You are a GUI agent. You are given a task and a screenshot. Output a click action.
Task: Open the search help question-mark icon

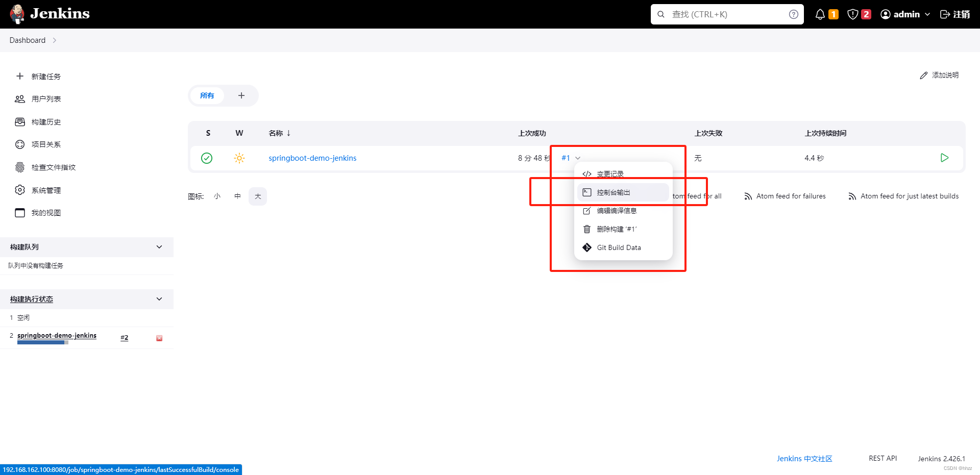(x=793, y=14)
